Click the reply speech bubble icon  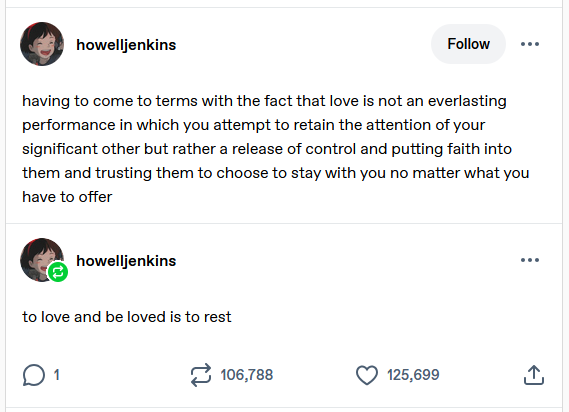coord(34,375)
